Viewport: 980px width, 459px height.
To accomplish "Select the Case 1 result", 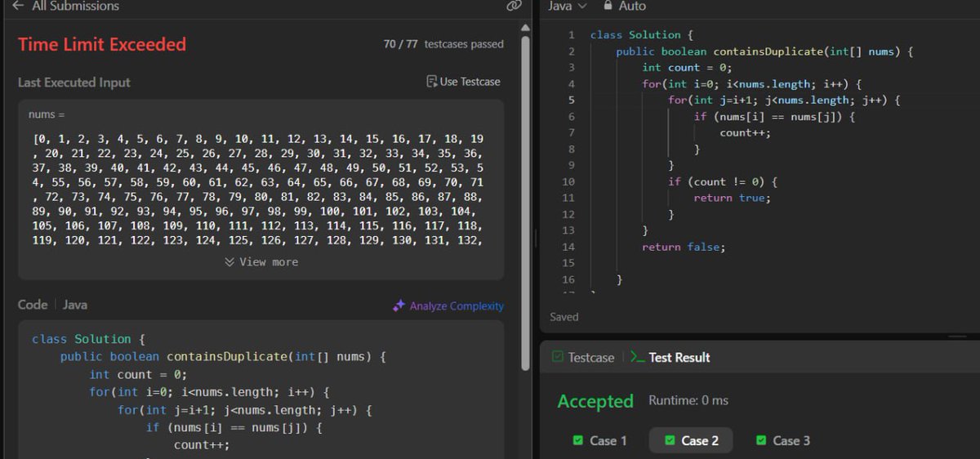I will (599, 440).
